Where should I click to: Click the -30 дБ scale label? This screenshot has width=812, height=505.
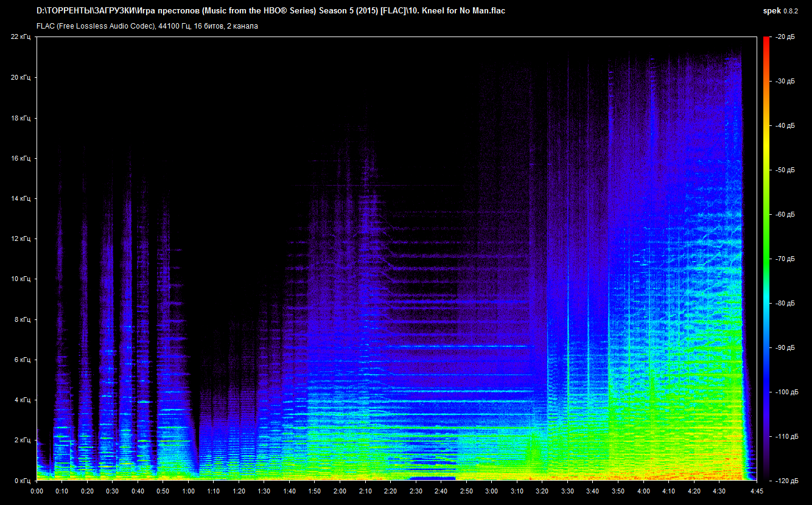point(785,81)
